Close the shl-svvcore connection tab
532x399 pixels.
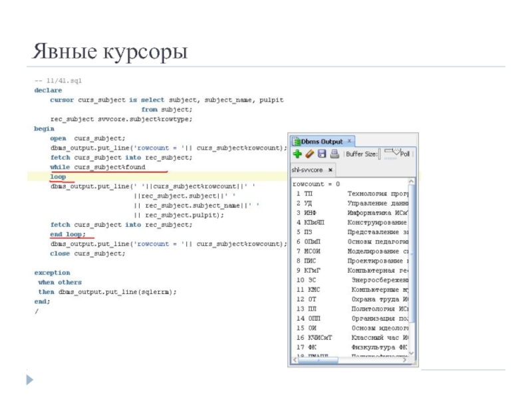(x=331, y=170)
